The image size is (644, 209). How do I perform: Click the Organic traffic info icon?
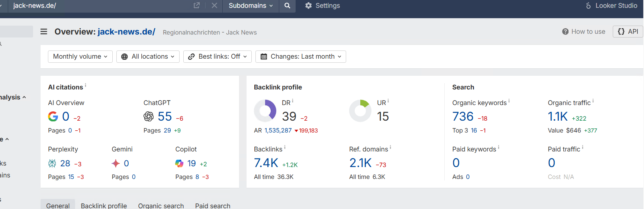coord(593,101)
